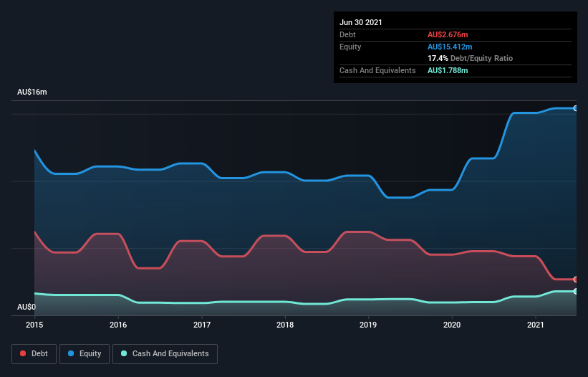Screen dimensions: 588x377
Task: Click the 2017 x-axis label
Action: 202,325
